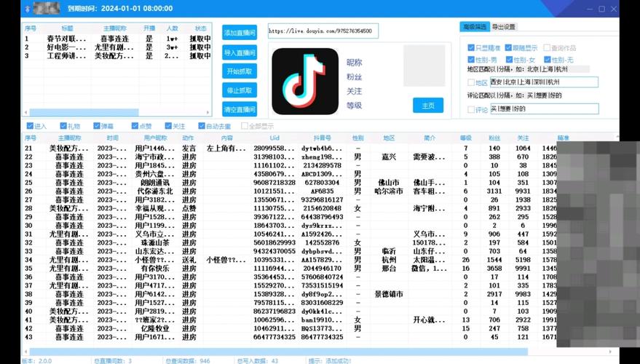Image resolution: width=640 pixels, height=364 pixels.
Task: Click the live room URL input field
Action: click(323, 31)
